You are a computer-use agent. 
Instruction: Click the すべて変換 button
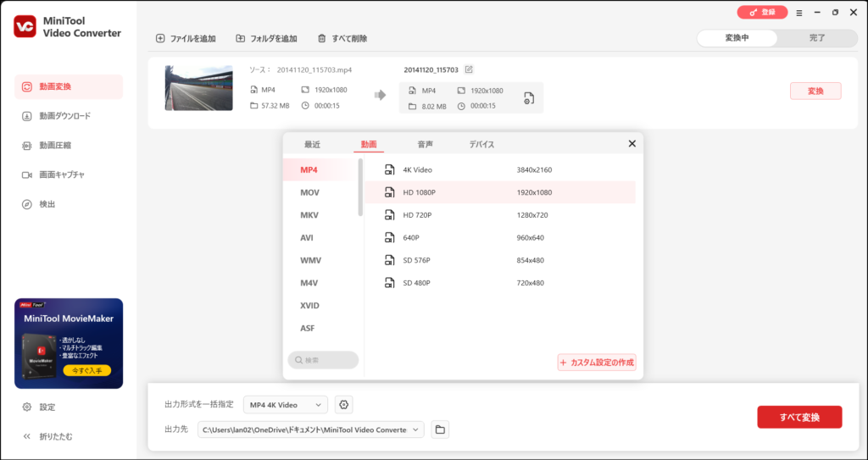point(799,418)
